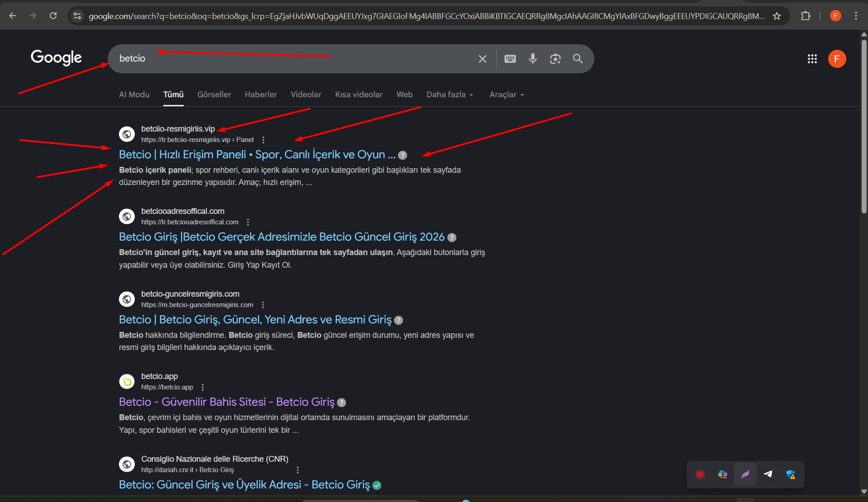Open the Betcio Güncel Giriş 2026 result link
This screenshot has width=868, height=502.
tap(282, 237)
